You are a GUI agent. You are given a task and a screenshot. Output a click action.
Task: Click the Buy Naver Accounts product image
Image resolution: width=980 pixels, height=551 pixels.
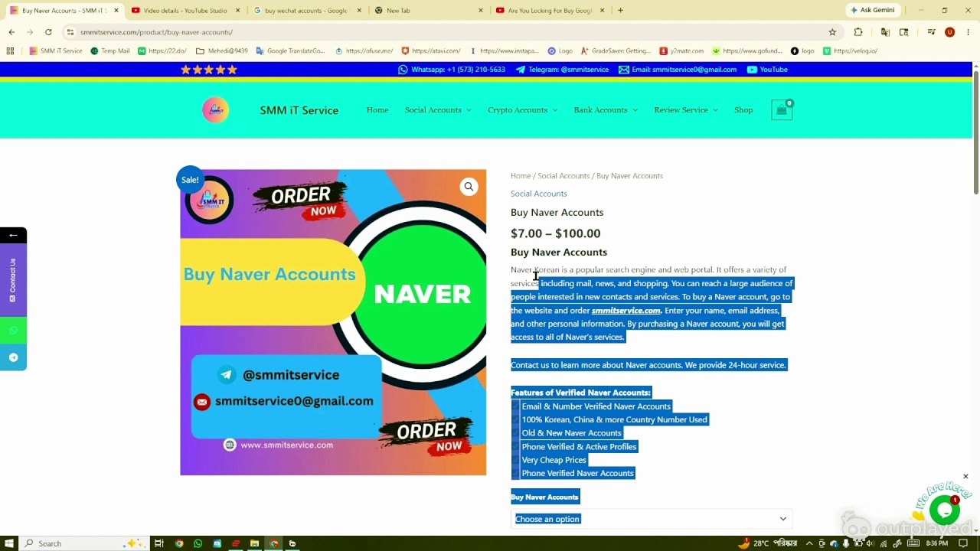[333, 322]
